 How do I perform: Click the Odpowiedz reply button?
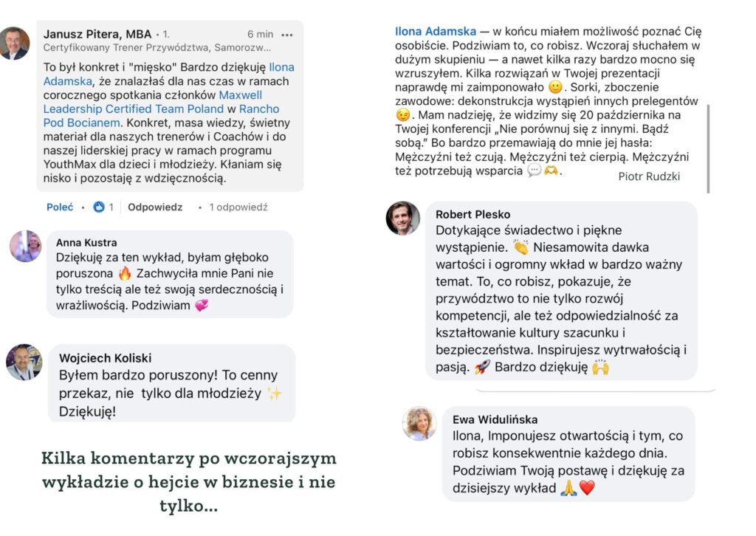[155, 207]
